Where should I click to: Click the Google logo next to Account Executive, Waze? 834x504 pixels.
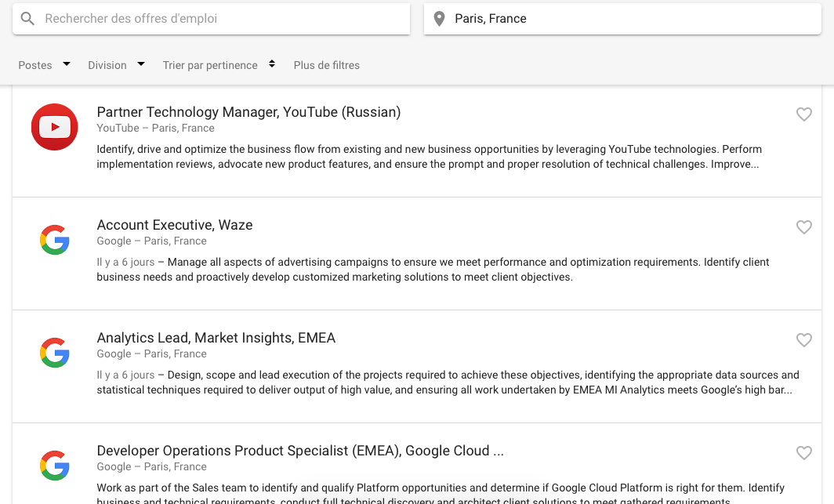click(x=54, y=240)
